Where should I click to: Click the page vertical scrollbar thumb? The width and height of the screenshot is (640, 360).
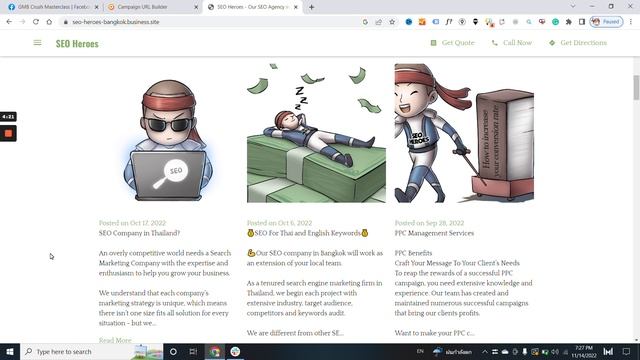[x=636, y=87]
